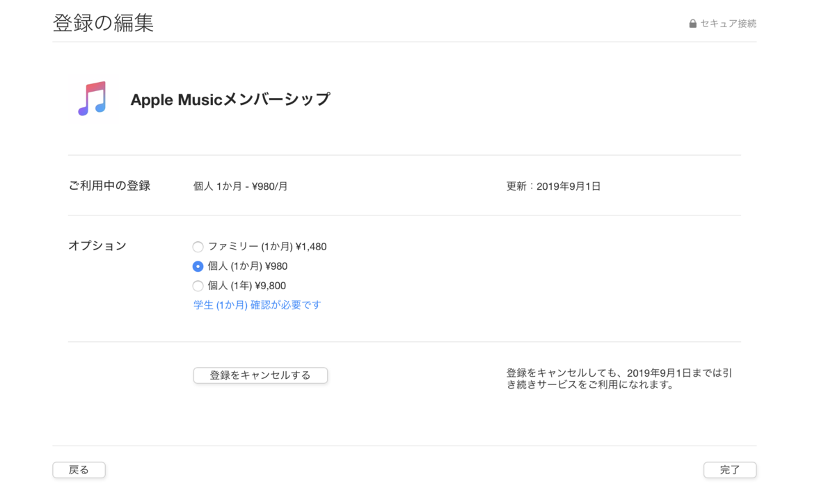Click the 完了 done button

(729, 470)
